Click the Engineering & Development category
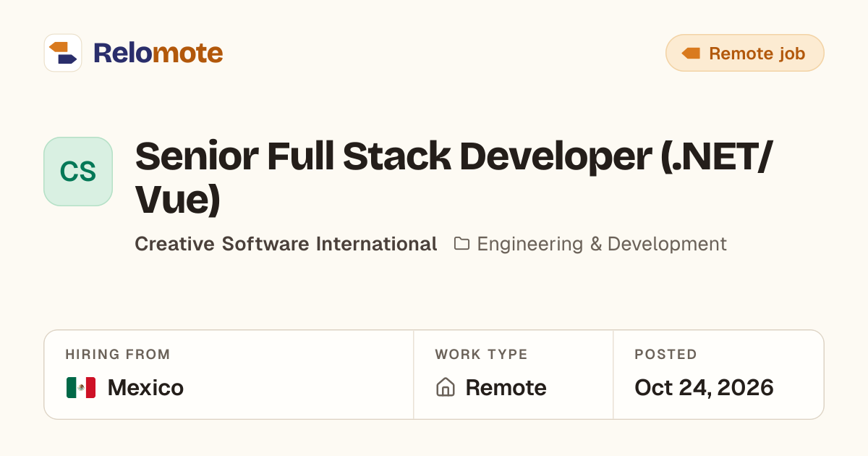 coord(602,244)
